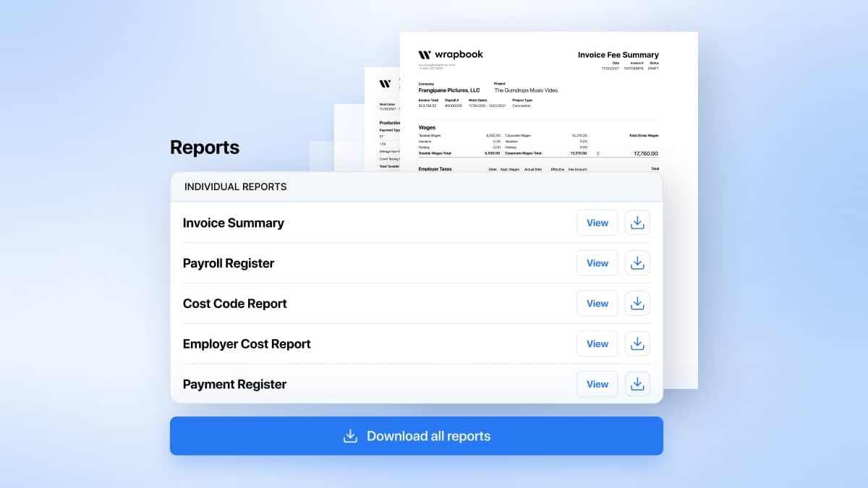View the Employer Cost Report
The width and height of the screenshot is (868, 488).
tap(597, 343)
